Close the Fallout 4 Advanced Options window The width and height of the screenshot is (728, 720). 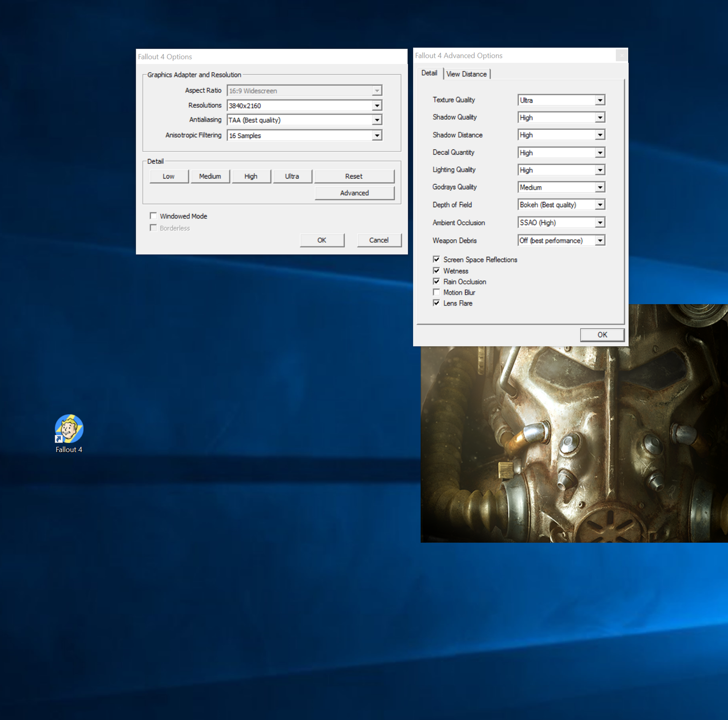click(x=621, y=55)
